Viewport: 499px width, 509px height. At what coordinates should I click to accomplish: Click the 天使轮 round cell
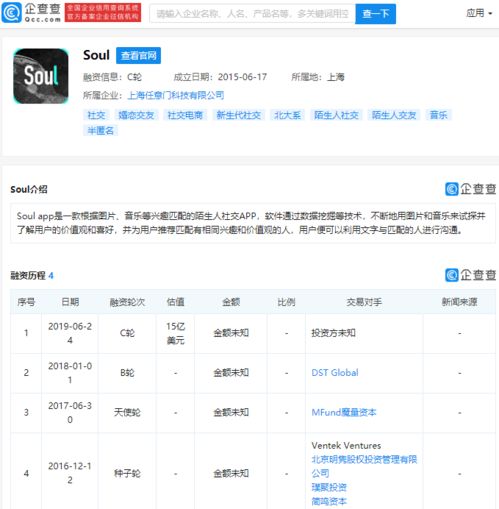[x=127, y=412]
